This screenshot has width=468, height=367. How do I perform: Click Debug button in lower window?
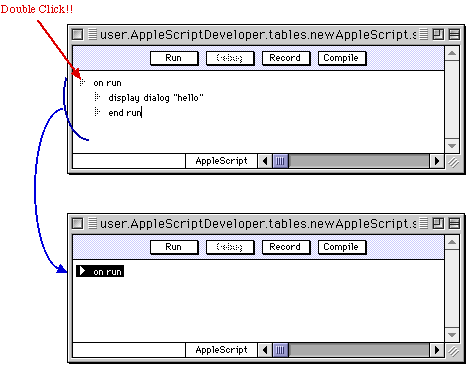coord(230,247)
